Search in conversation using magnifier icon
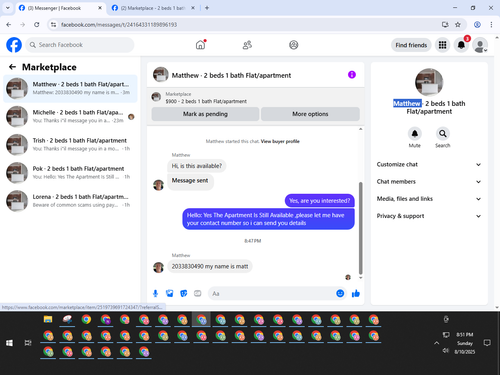Image resolution: width=500 pixels, height=375 pixels. (x=443, y=134)
